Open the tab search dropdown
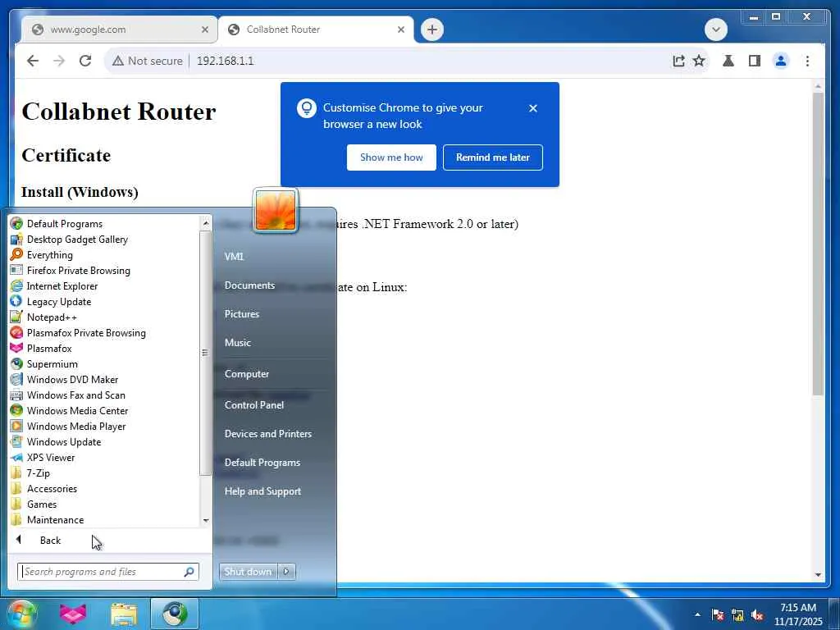The width and height of the screenshot is (840, 630). [715, 30]
